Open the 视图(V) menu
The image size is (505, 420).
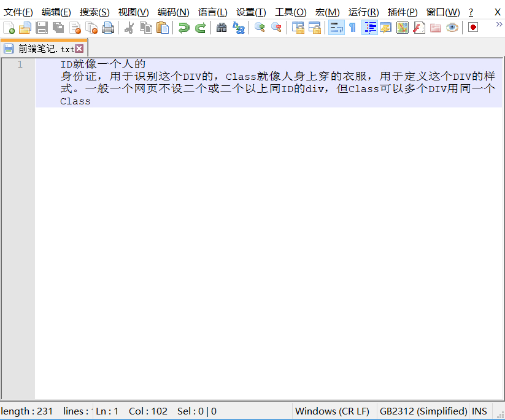coord(134,12)
